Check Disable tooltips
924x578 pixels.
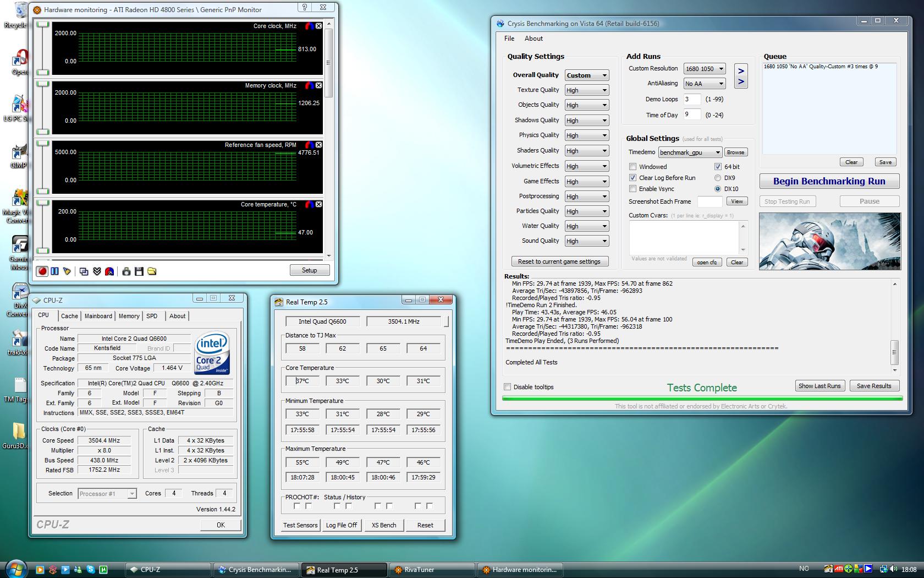508,387
